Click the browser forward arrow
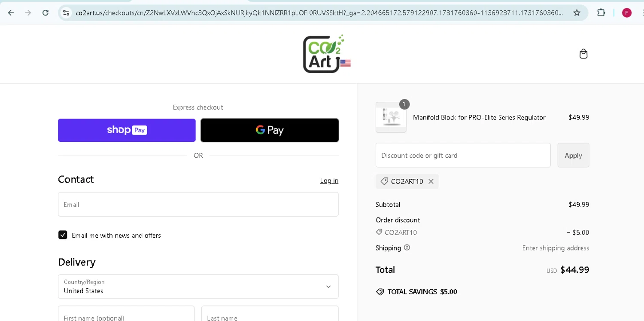 pyautogui.click(x=28, y=13)
